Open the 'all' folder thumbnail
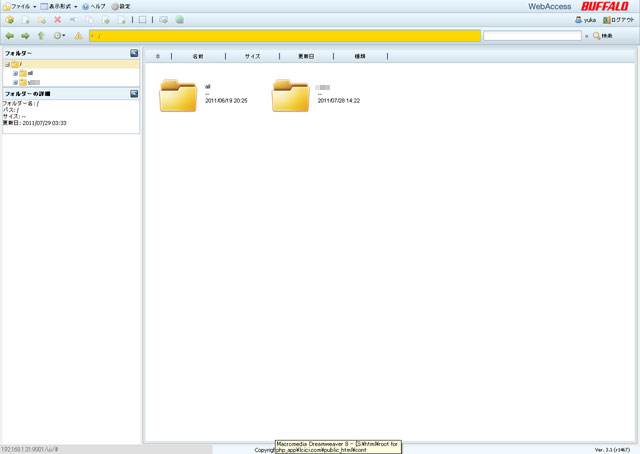Screen dimensions: 640x454 (x=178, y=95)
